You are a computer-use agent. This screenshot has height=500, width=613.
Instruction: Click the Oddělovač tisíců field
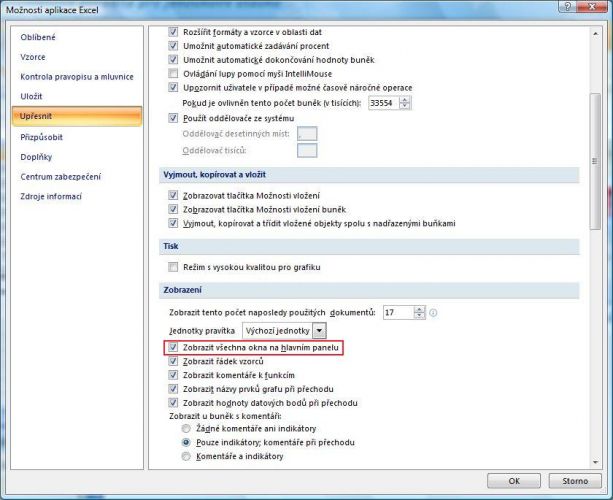coord(307,150)
